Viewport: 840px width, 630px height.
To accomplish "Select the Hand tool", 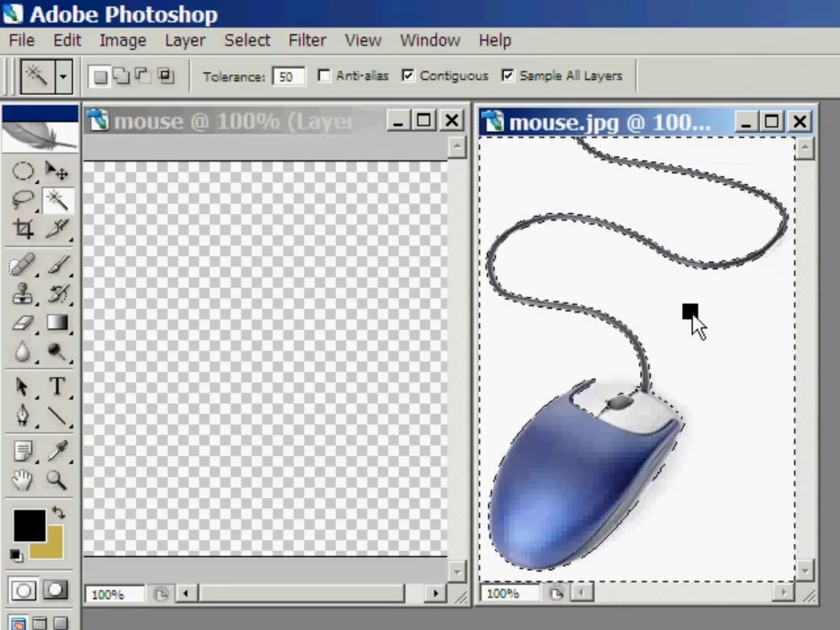I will (23, 480).
